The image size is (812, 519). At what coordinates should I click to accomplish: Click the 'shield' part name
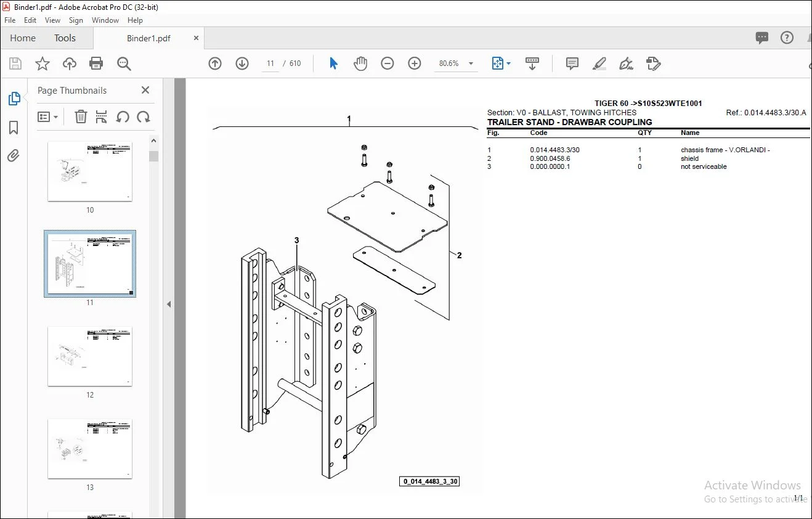[690, 158]
